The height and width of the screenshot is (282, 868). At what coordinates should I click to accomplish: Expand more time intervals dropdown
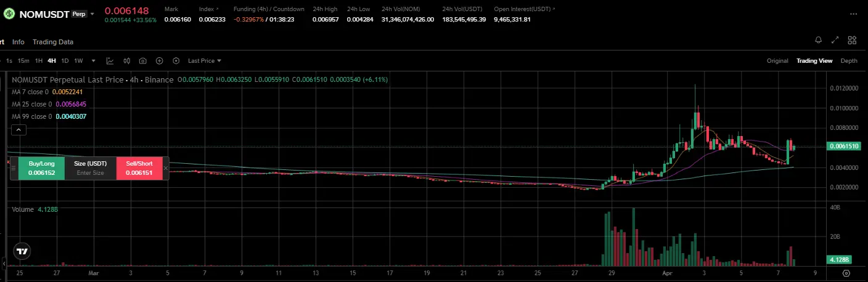coord(93,61)
